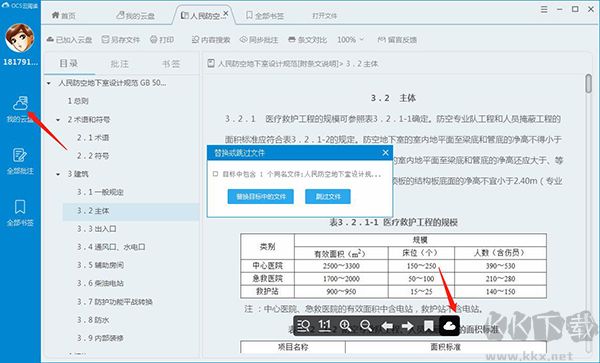Click the cloud upload icon in floating toolbar
The height and width of the screenshot is (363, 600).
point(449,326)
